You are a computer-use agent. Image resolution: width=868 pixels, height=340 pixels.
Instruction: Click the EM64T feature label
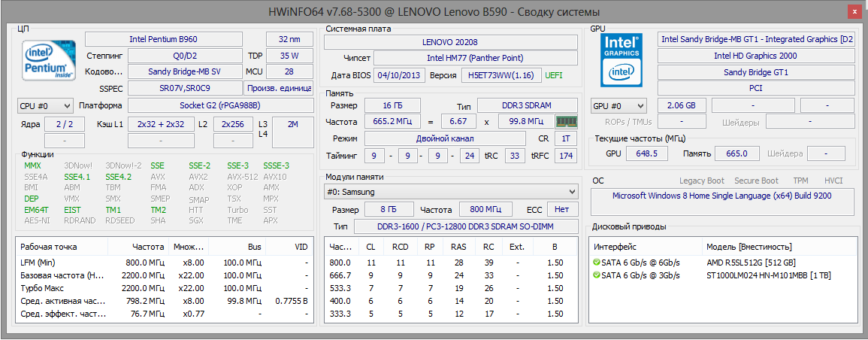[37, 210]
